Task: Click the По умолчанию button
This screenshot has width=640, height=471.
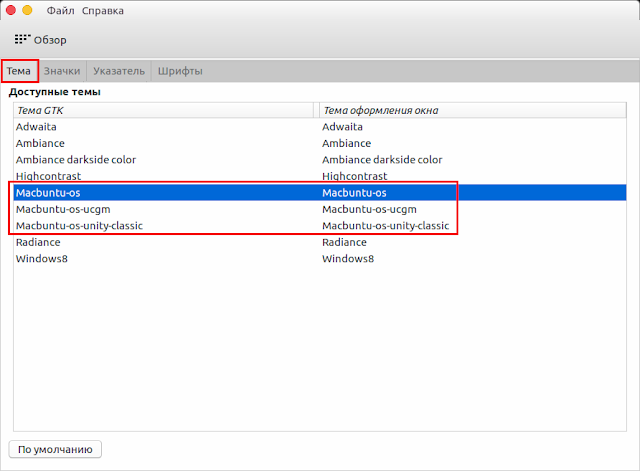Action: coord(55,449)
